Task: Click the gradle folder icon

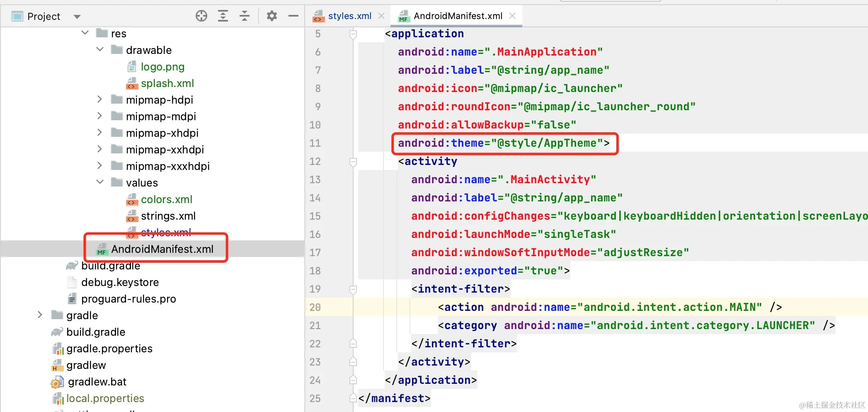Action: [x=57, y=315]
